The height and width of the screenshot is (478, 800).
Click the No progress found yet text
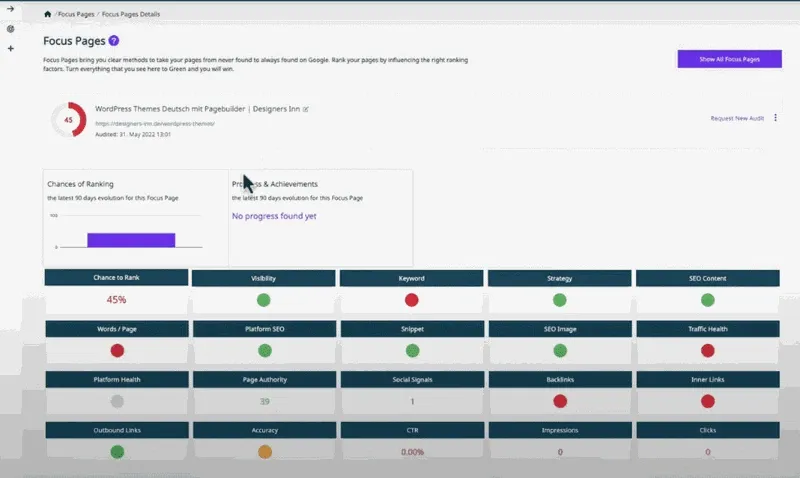click(x=274, y=216)
